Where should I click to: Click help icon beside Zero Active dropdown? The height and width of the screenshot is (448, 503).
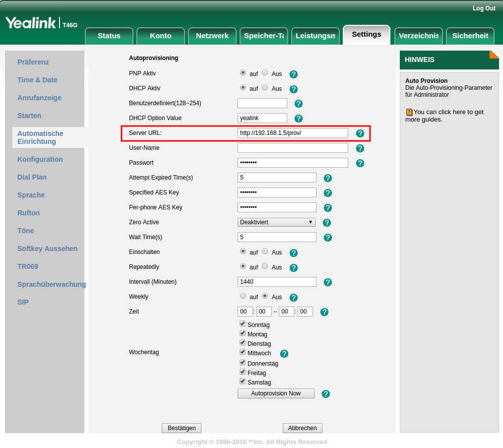pyautogui.click(x=327, y=223)
